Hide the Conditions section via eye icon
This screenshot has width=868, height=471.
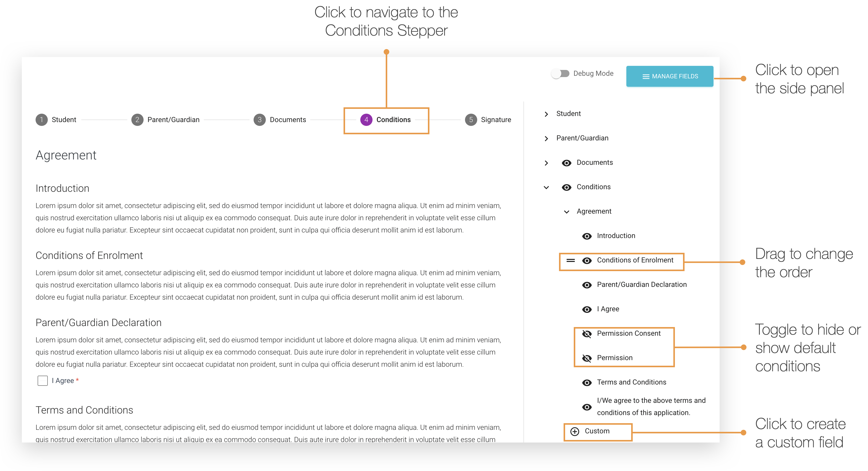pos(566,187)
